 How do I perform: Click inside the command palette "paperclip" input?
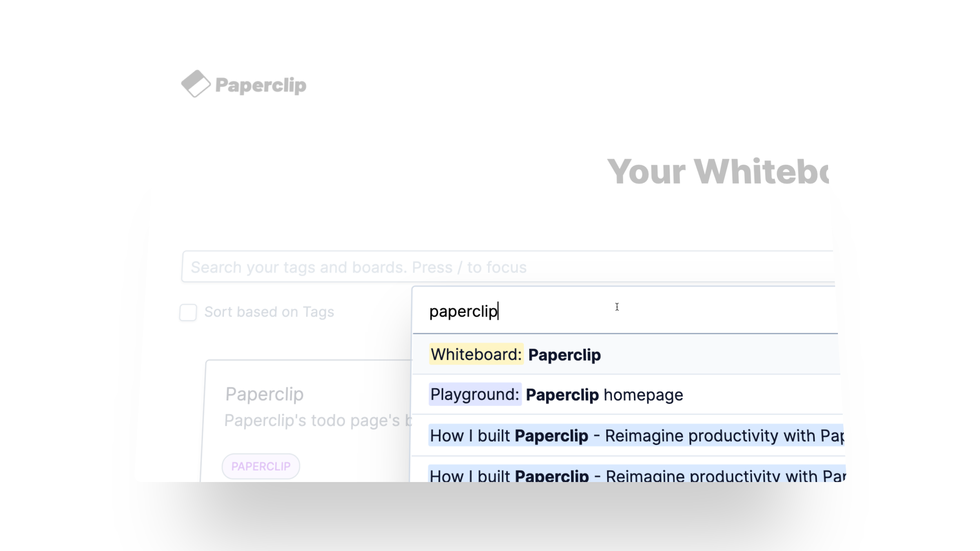pos(572,311)
